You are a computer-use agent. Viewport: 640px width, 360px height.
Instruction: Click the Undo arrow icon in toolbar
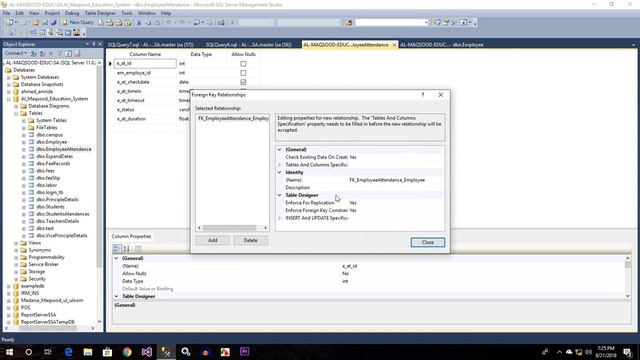[x=168, y=23]
